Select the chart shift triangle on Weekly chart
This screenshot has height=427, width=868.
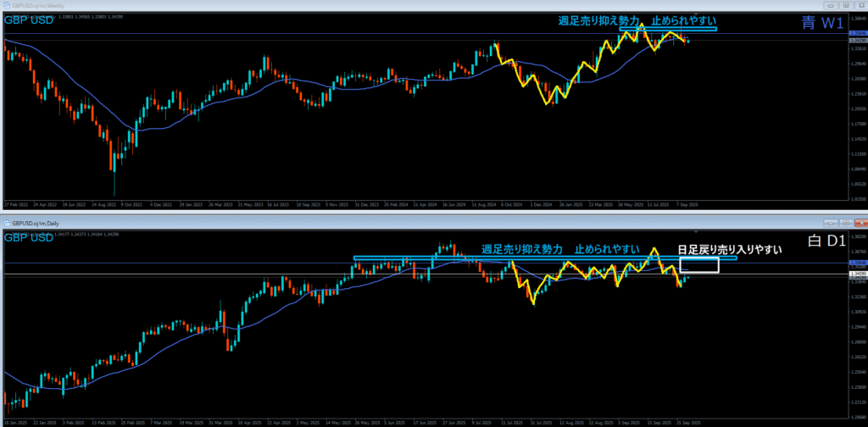coord(695,14)
